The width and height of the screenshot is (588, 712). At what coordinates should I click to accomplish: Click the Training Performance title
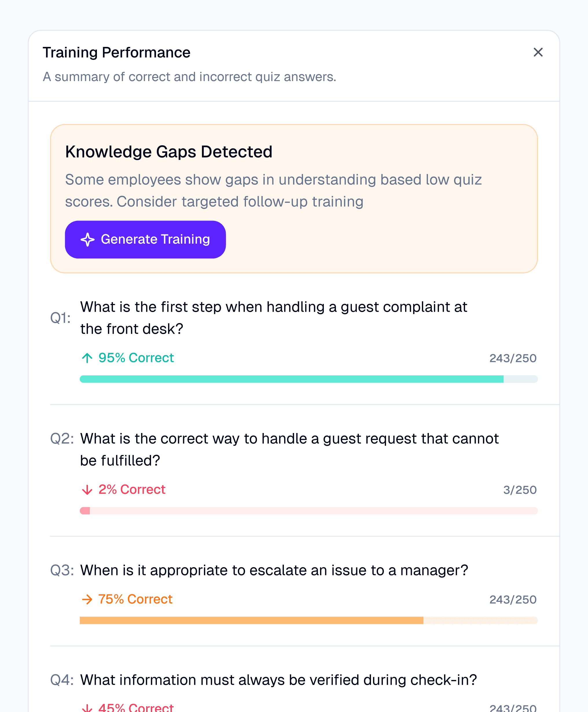pos(117,52)
